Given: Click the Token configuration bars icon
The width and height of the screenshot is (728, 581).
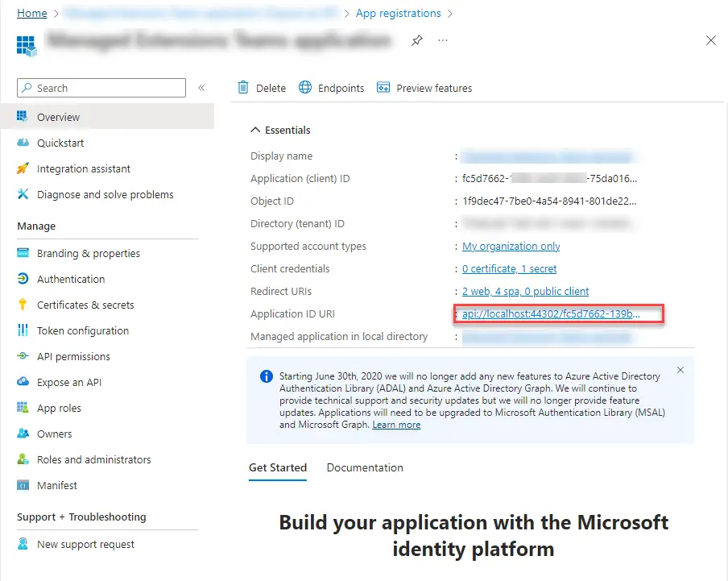Looking at the screenshot, I should [x=23, y=330].
